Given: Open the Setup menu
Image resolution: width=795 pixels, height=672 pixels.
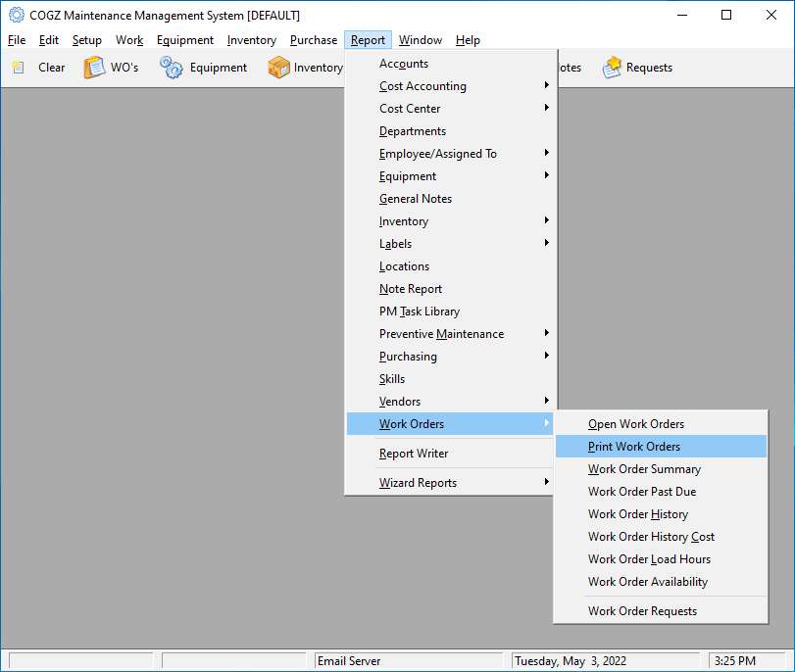Looking at the screenshot, I should pos(86,40).
